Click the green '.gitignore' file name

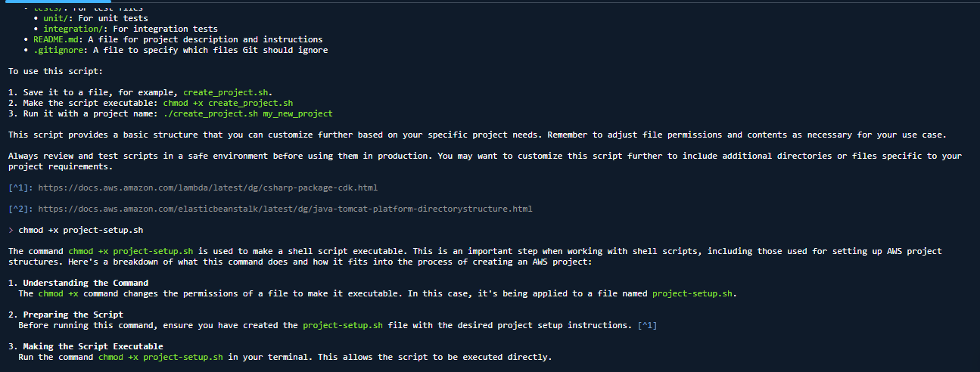[x=58, y=50]
